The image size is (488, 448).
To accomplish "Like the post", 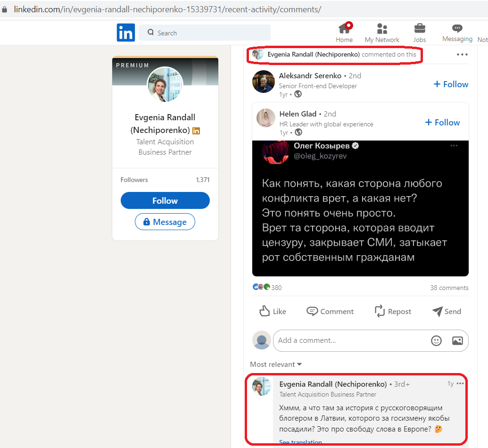I will (x=273, y=311).
